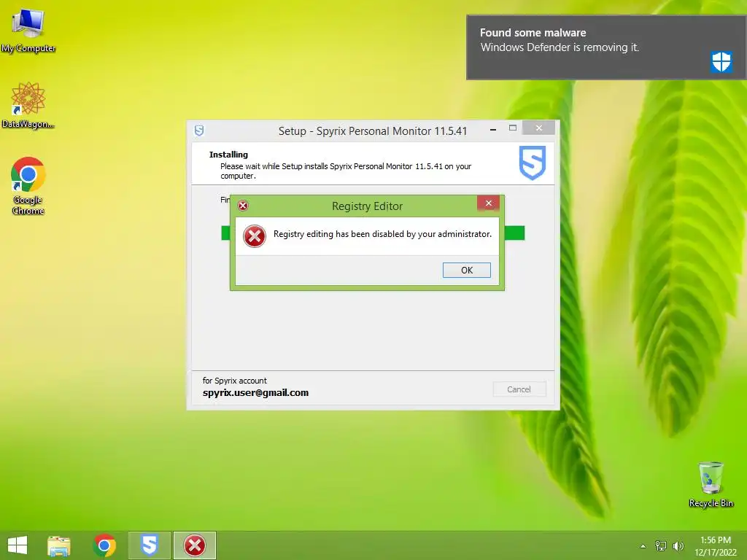Launch Google Chrome from the desktop shortcut

[28, 186]
